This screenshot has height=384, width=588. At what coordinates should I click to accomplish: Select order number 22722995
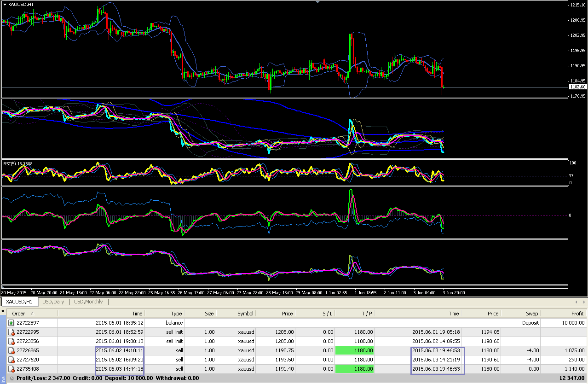(x=28, y=332)
